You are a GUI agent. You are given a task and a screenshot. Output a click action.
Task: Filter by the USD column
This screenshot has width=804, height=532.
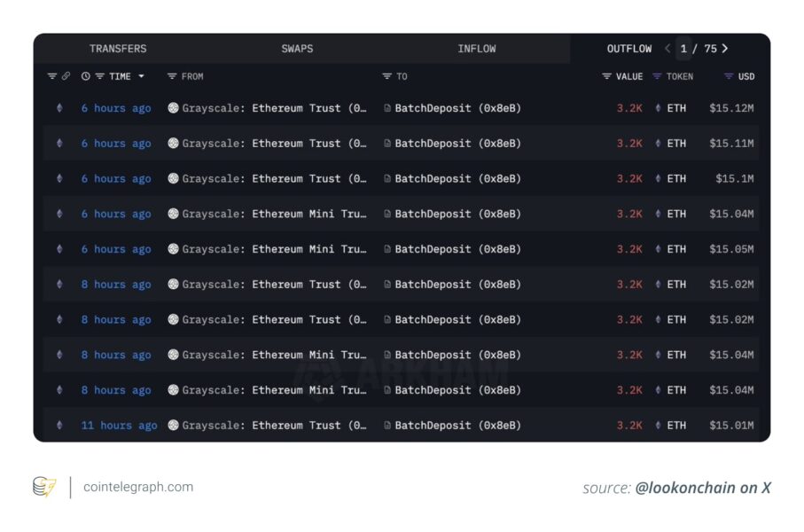tap(729, 76)
